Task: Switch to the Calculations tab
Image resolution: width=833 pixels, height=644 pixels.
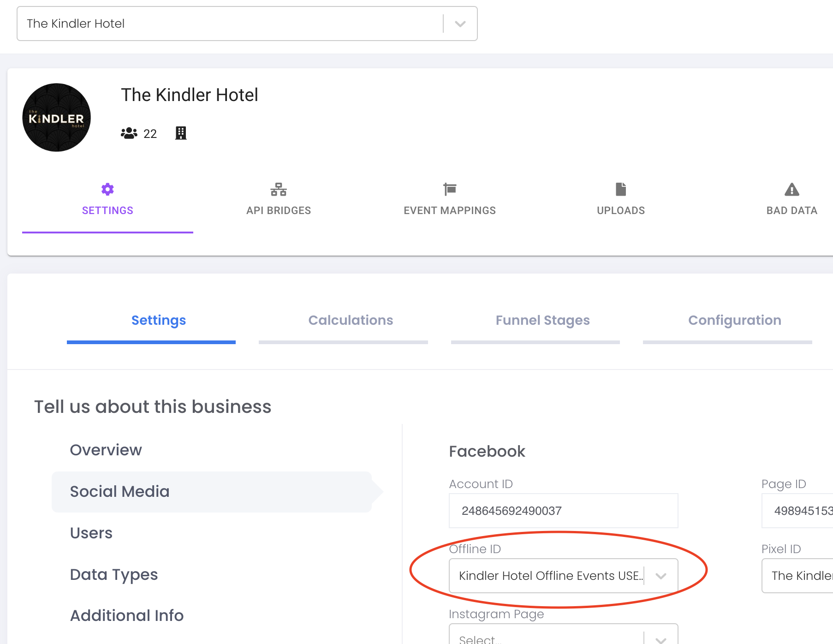Action: coord(351,321)
